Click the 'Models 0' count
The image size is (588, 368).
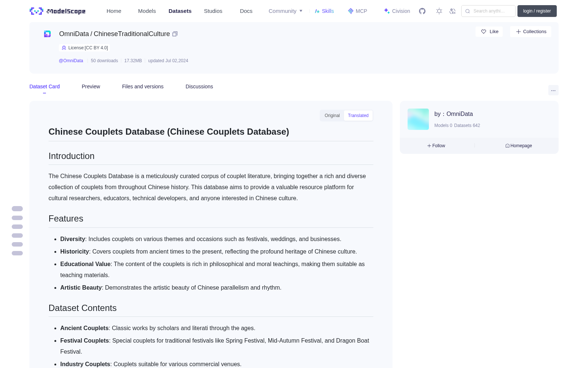[443, 125]
